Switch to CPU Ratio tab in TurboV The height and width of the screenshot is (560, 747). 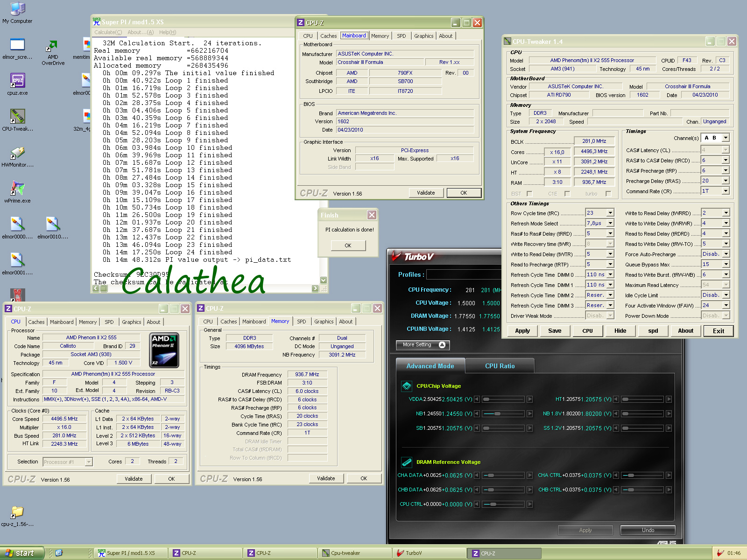(500, 366)
